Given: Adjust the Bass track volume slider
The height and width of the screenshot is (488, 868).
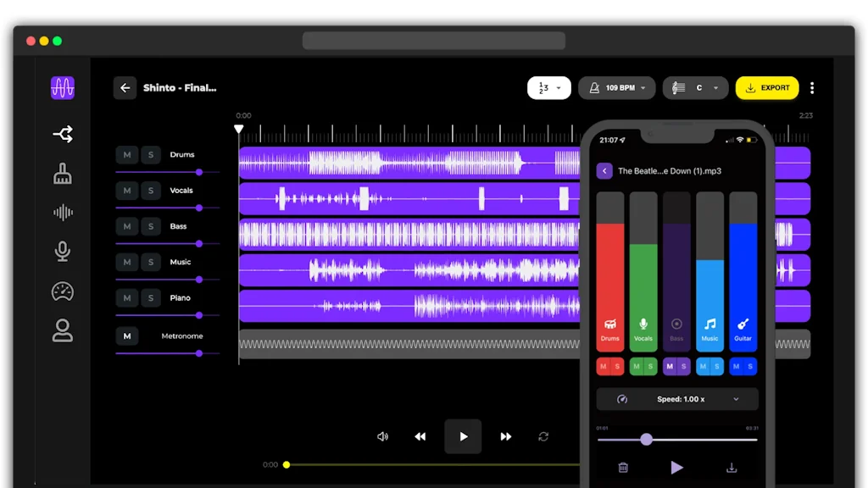Looking at the screenshot, I should 198,243.
